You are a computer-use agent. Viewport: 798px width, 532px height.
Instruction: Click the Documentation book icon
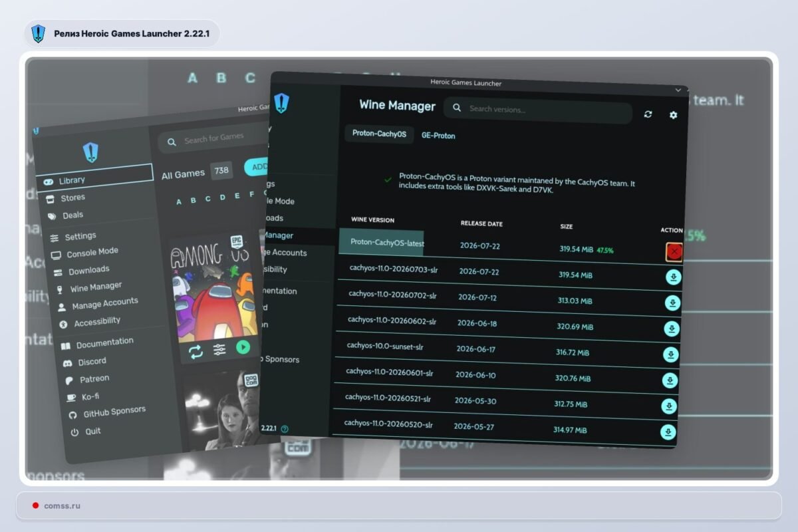65,346
